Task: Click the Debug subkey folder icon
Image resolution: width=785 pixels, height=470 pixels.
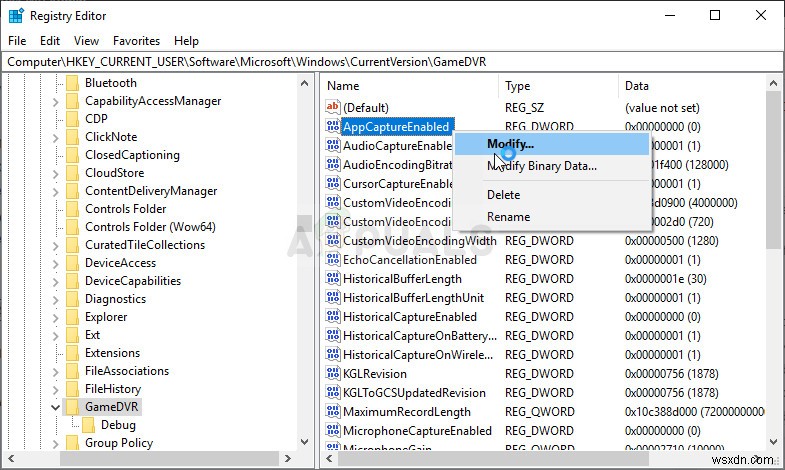Action: (89, 425)
